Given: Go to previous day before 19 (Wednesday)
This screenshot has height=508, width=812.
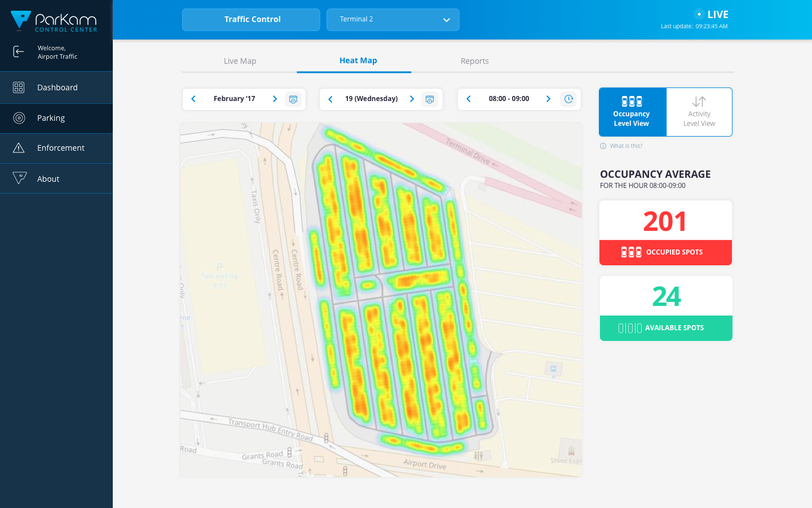Looking at the screenshot, I should [x=330, y=99].
